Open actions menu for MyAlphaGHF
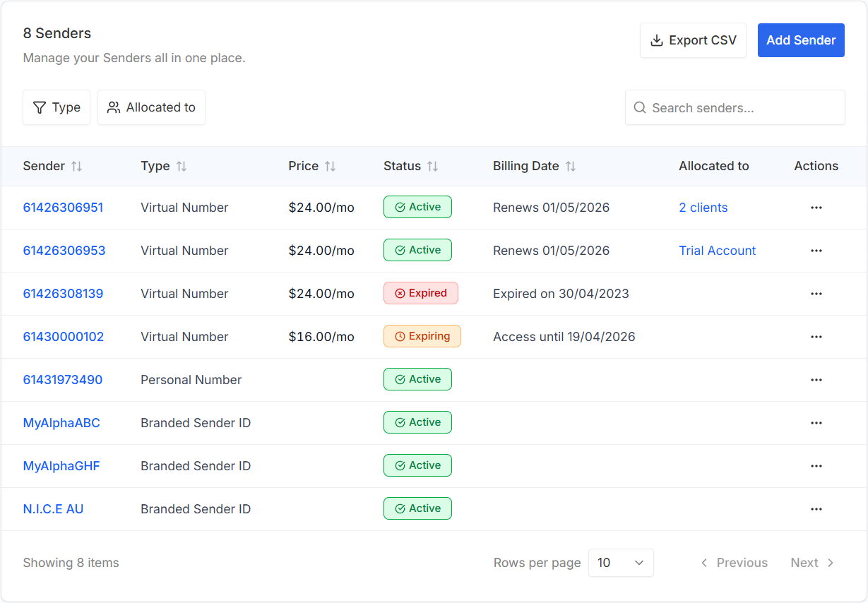868x603 pixels. pyautogui.click(x=816, y=466)
